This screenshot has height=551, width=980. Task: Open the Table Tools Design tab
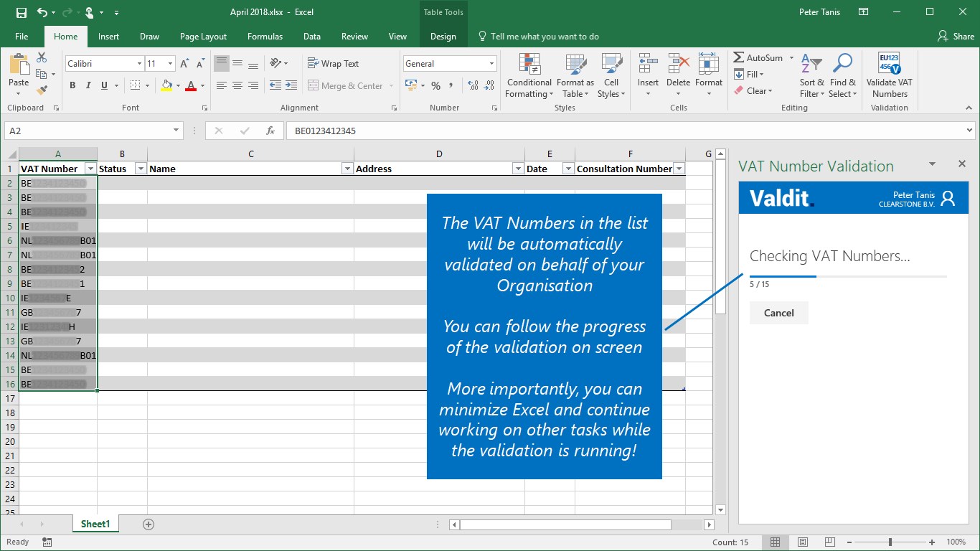443,37
